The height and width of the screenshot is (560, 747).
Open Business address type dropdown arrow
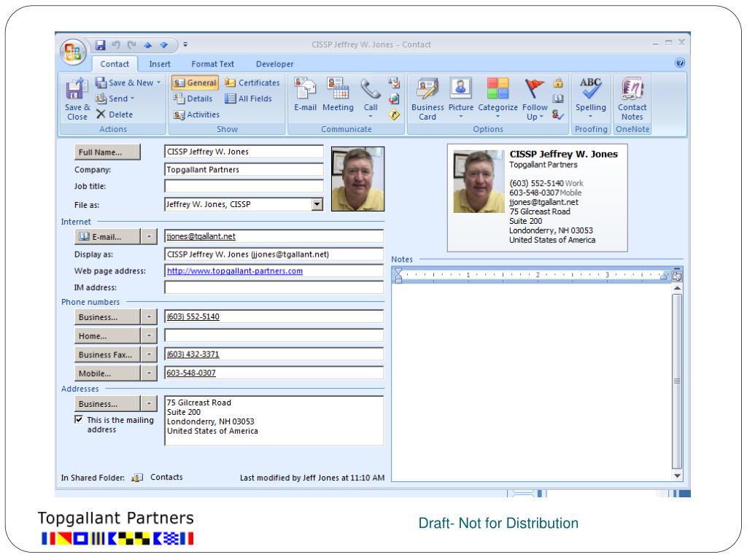[149, 404]
